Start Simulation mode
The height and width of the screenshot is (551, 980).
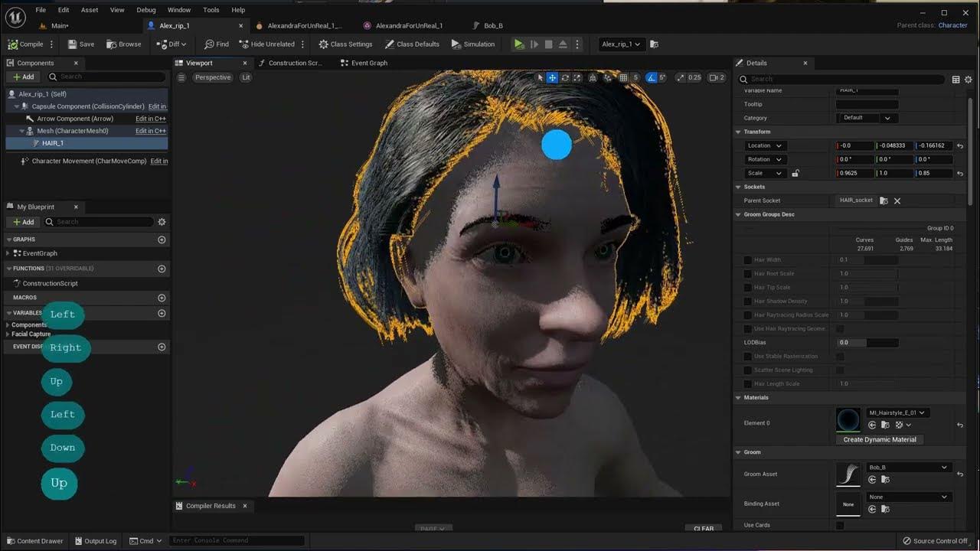point(473,44)
